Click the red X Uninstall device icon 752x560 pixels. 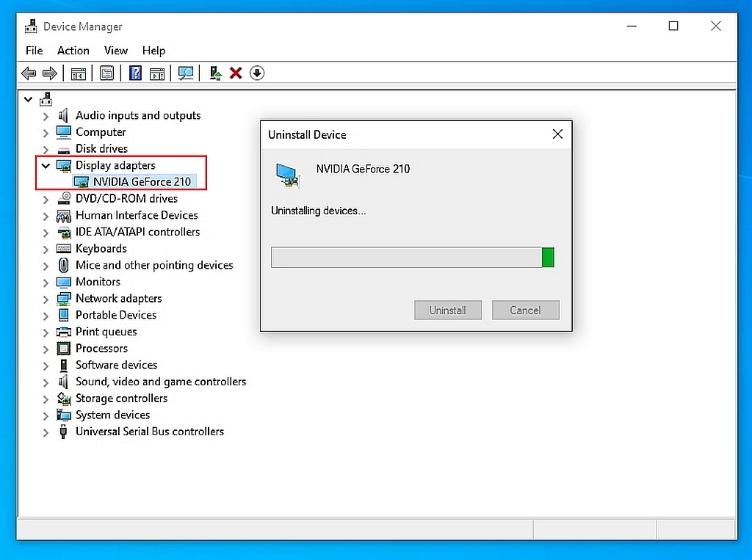[236, 73]
